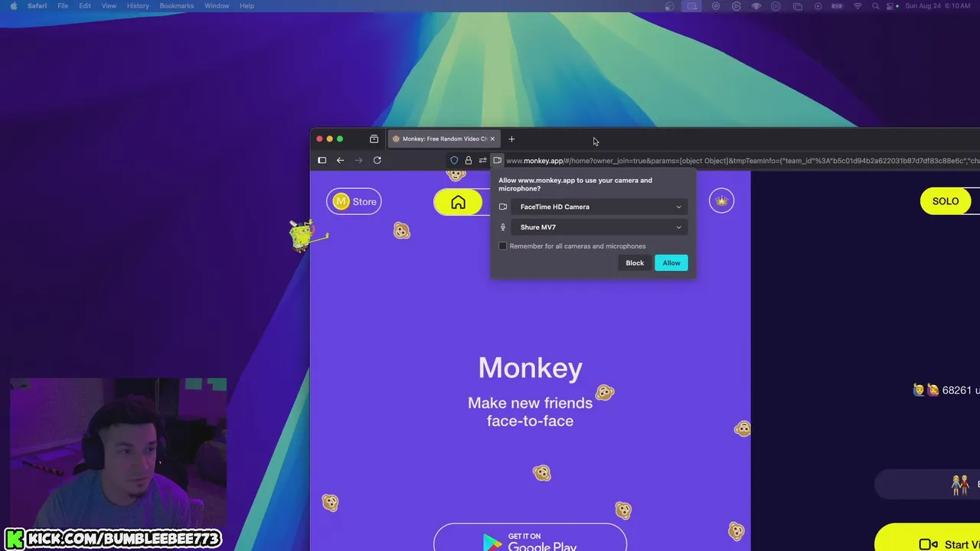Click the Allow button
The height and width of the screenshot is (551, 980).
point(671,263)
